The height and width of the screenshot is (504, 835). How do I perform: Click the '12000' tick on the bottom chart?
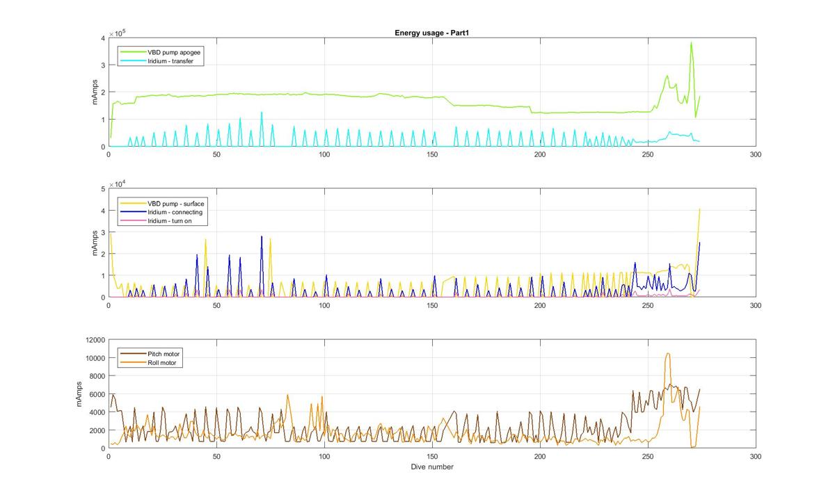pyautogui.click(x=94, y=340)
